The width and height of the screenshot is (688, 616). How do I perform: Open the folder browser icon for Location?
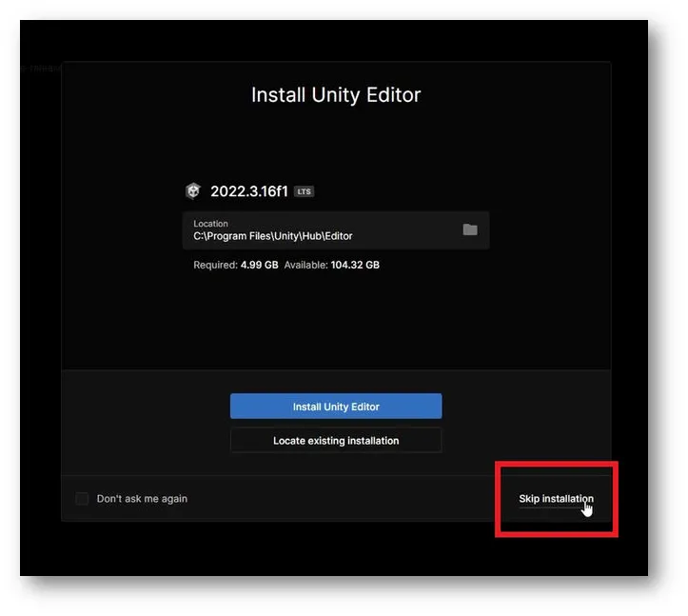tap(469, 229)
